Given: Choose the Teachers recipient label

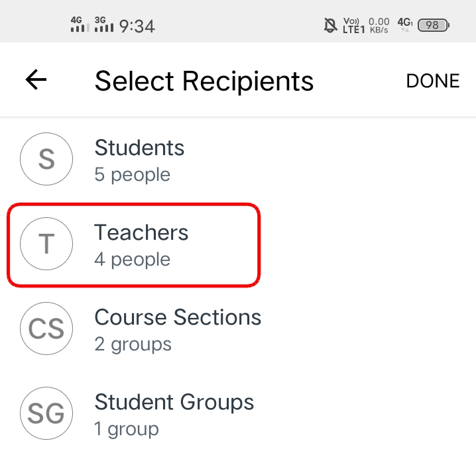Looking at the screenshot, I should [141, 232].
